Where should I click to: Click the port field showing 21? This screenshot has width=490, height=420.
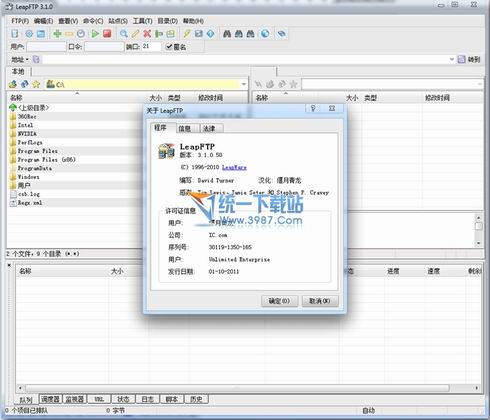151,47
